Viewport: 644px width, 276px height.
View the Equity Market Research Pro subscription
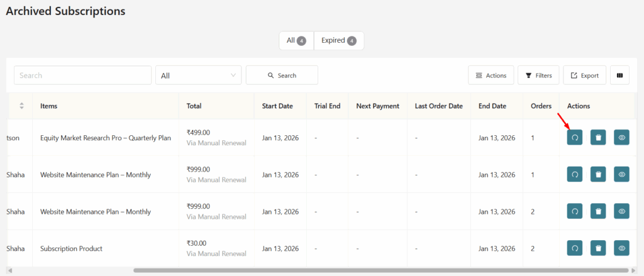tap(621, 138)
